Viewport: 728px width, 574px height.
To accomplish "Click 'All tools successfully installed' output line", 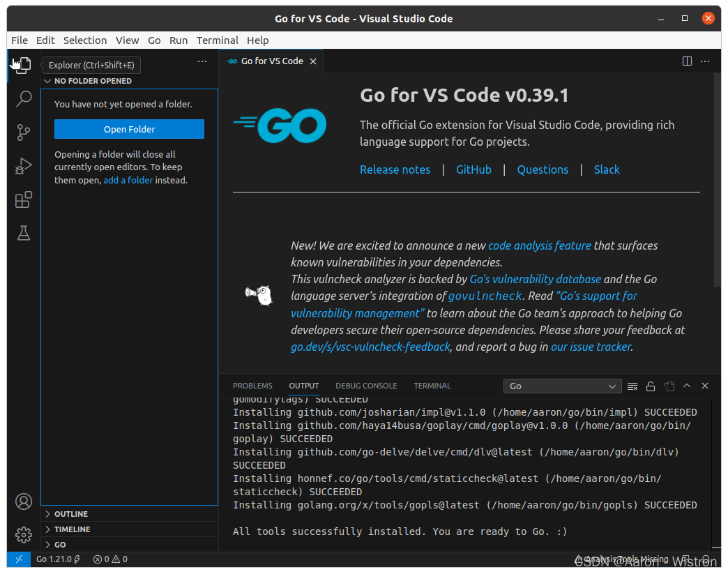I will [x=400, y=531].
